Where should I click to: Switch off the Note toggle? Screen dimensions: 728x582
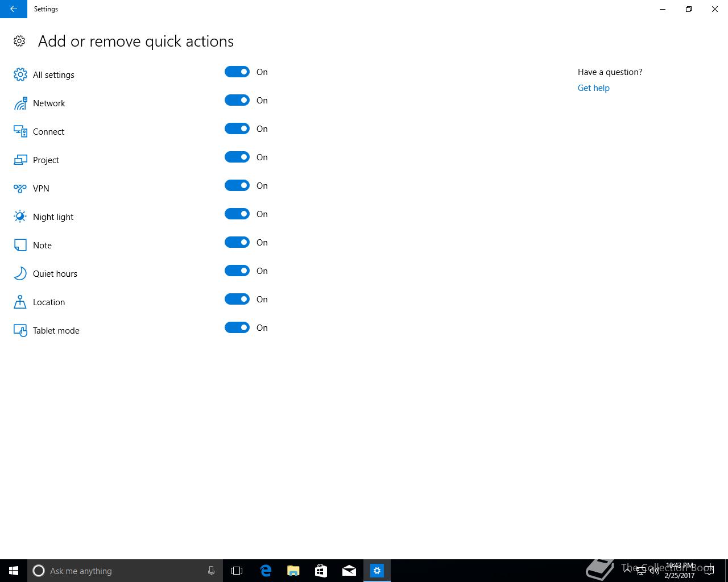237,242
